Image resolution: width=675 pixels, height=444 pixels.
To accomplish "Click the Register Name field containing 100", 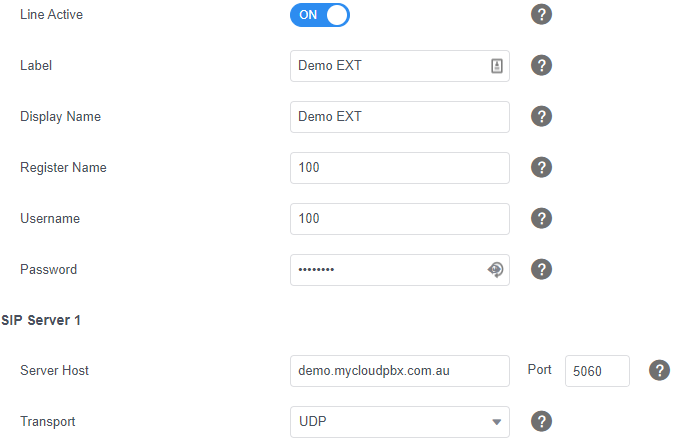I will pyautogui.click(x=400, y=168).
